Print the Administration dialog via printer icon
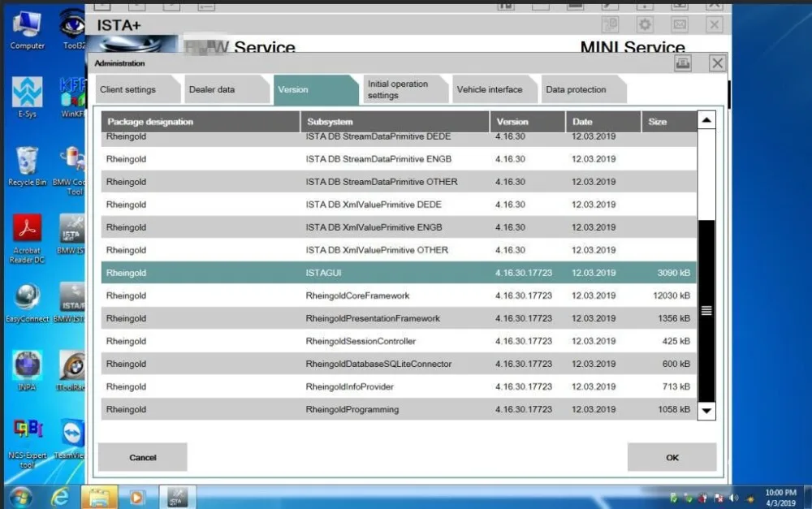Screen dimensions: 812x509 coord(683,63)
